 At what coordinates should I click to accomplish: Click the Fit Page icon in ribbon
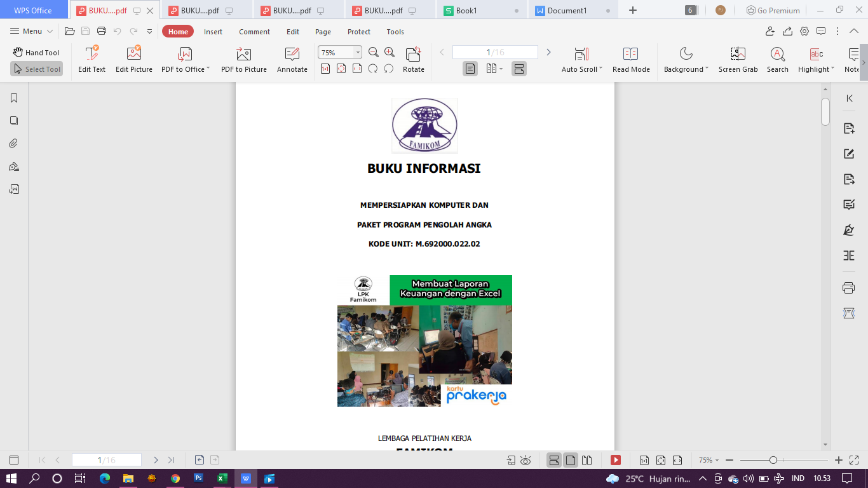pos(341,69)
